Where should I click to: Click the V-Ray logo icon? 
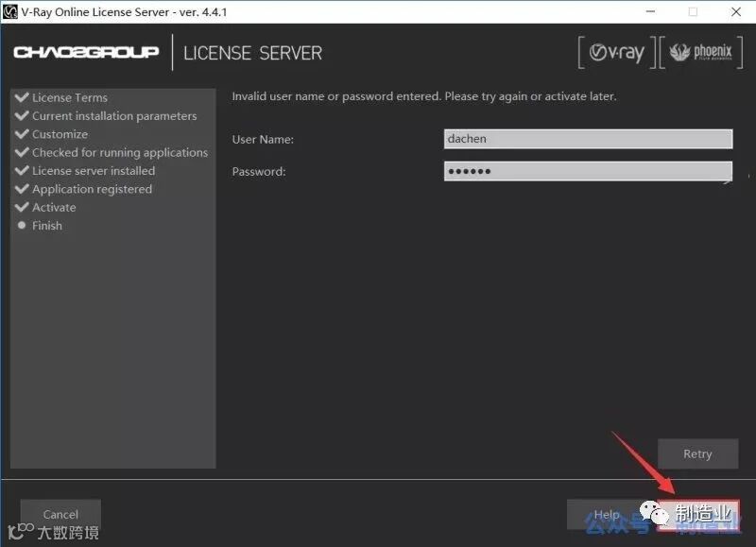point(617,52)
